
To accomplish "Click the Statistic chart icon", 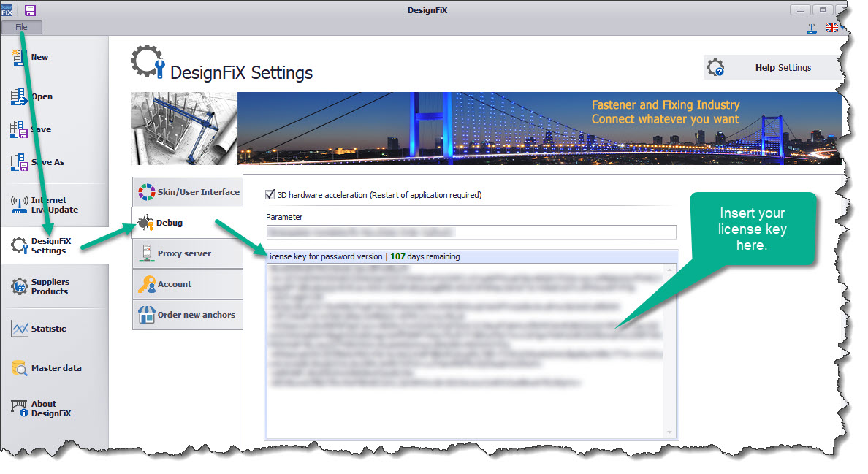I will coord(20,329).
